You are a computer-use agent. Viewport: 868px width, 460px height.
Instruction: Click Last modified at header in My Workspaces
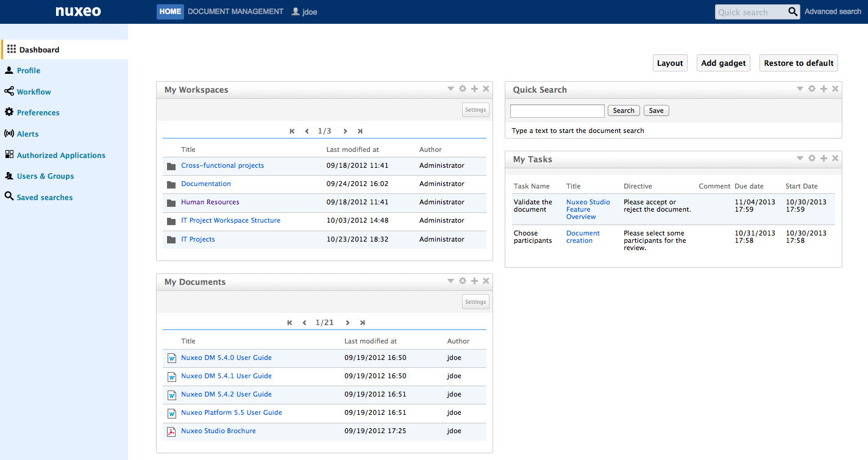(x=352, y=150)
